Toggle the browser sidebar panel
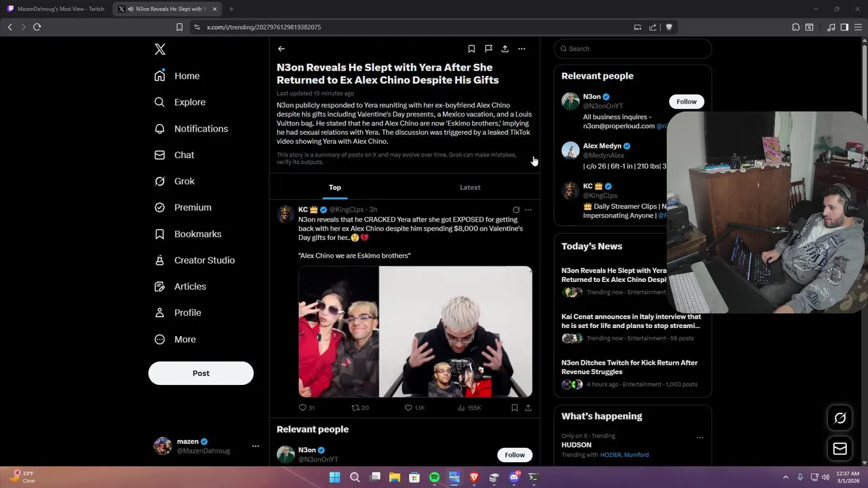Viewport: 868px width, 488px height. coord(844,27)
